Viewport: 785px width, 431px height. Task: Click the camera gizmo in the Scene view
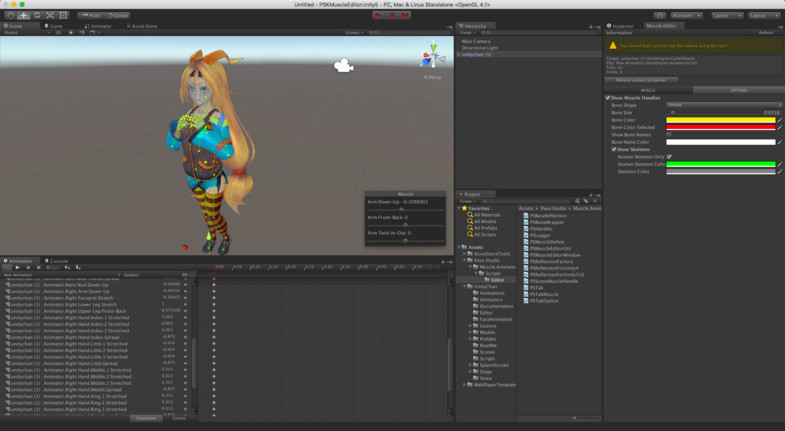pos(344,65)
